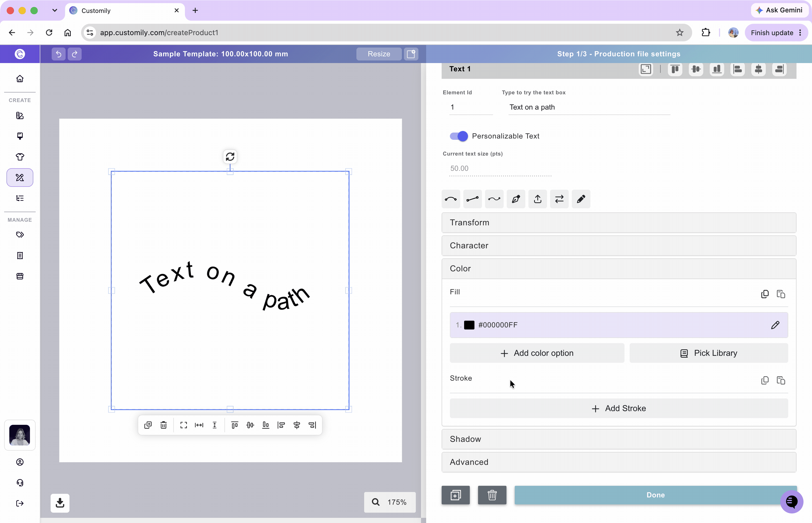This screenshot has width=812, height=523.
Task: Click the download icon at canvas bottom
Action: point(60,503)
